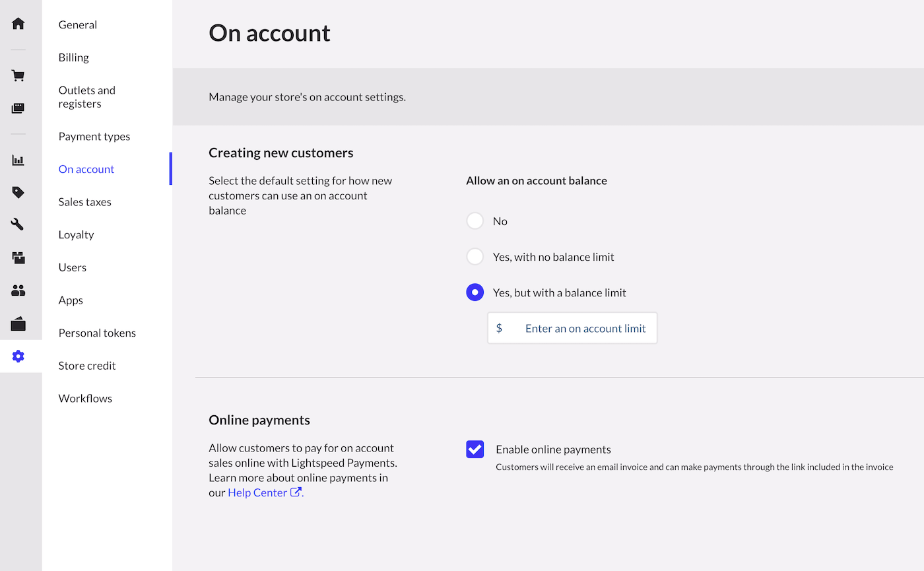The image size is (924, 571).
Task: Open the sales history register icon
Action: [x=18, y=108]
